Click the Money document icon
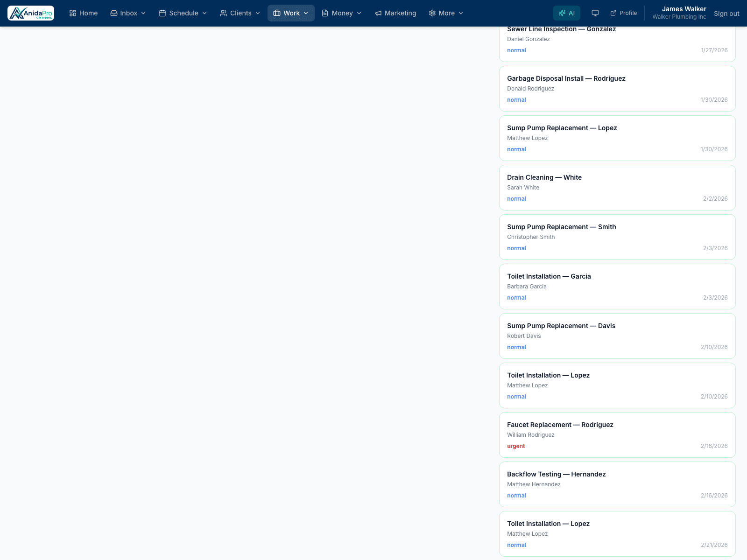The image size is (747, 560). coord(325,13)
